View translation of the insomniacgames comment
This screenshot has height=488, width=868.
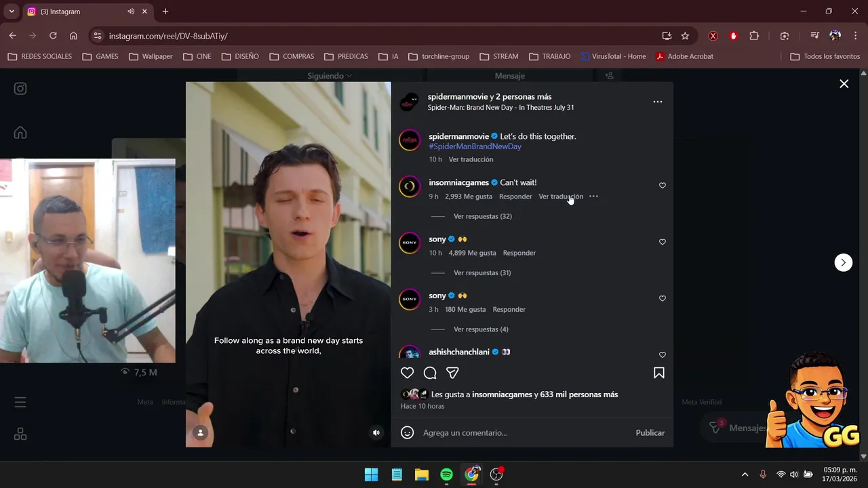(561, 197)
